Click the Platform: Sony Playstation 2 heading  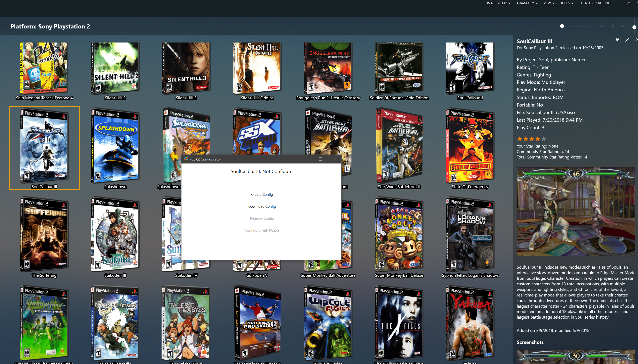(50, 26)
